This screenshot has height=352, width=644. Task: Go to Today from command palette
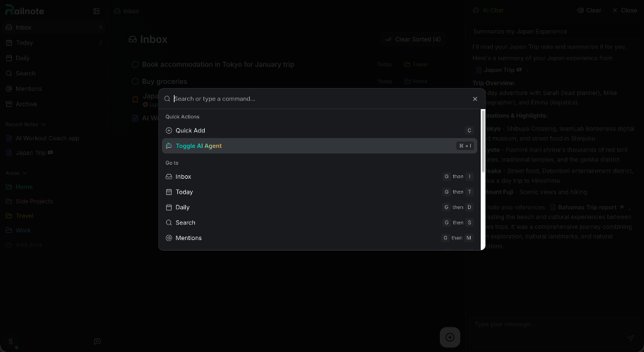319,191
